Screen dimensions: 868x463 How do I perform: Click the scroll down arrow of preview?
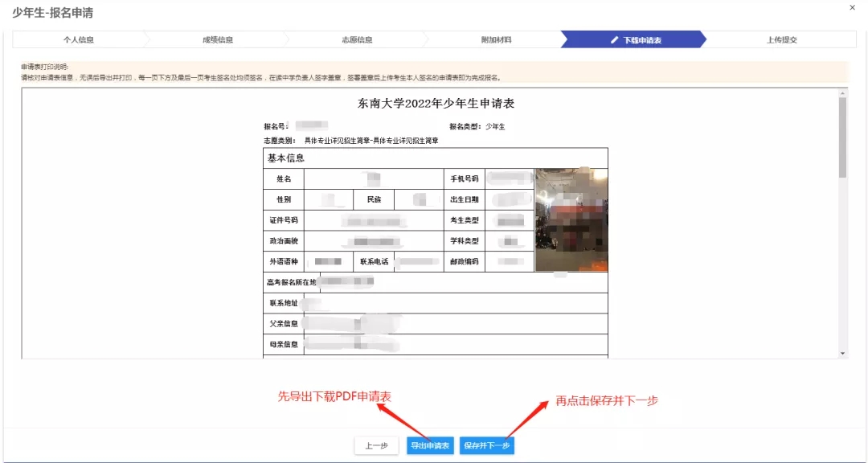point(842,353)
